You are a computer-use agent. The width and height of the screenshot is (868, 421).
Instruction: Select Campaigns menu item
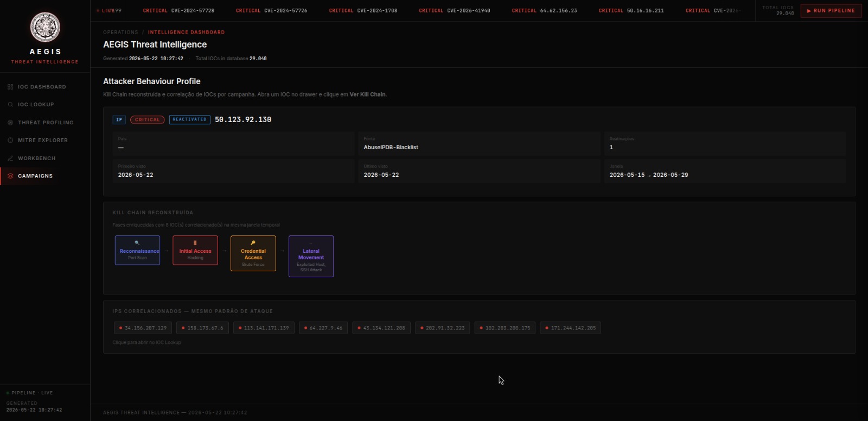[x=45, y=176]
